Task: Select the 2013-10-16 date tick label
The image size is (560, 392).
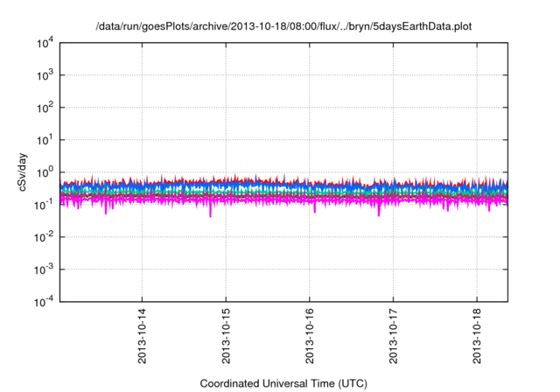Action: tap(309, 336)
